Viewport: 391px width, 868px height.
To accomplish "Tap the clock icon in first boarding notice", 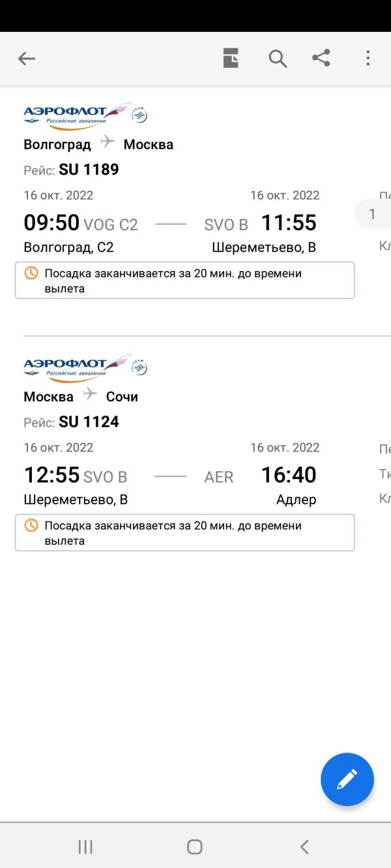I will click(x=31, y=273).
